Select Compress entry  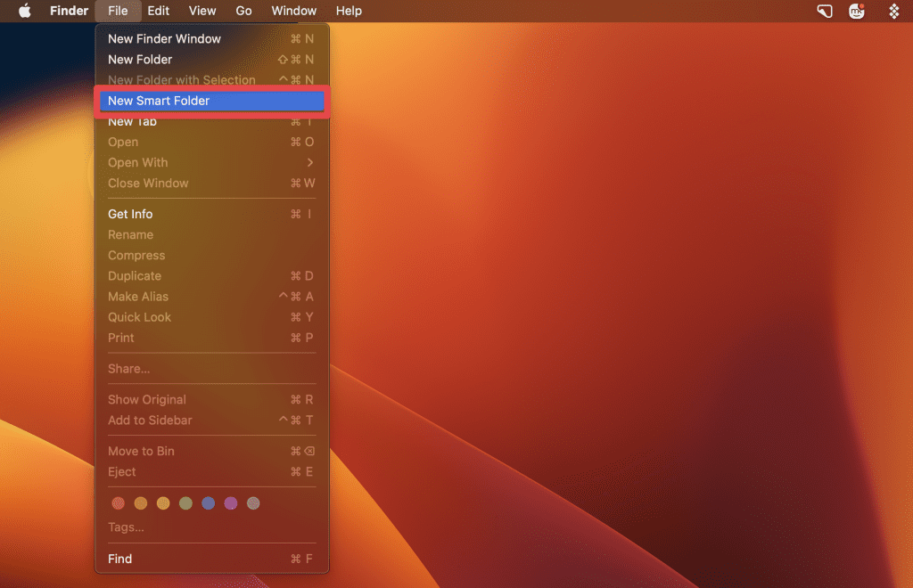[211, 256]
